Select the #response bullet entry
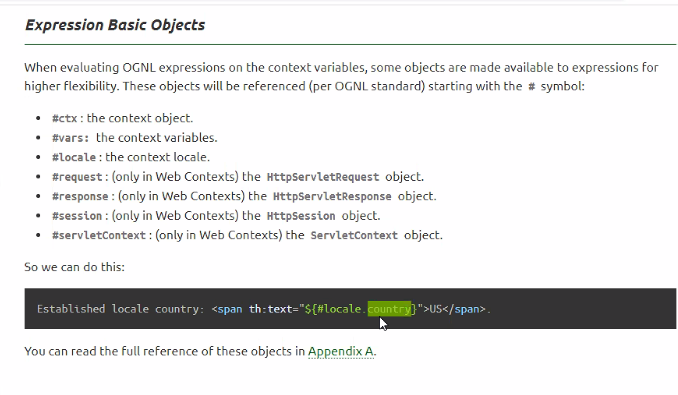Screen dimensions: 678x395 [244, 196]
